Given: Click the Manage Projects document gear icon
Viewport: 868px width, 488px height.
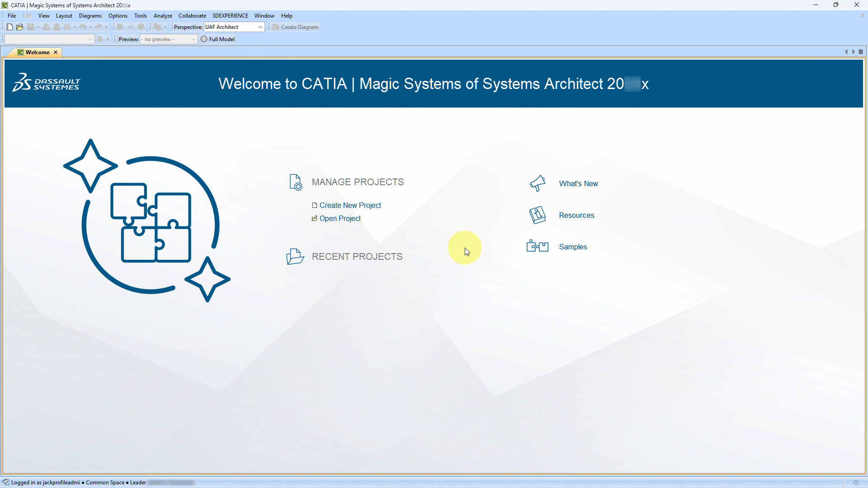Looking at the screenshot, I should [x=296, y=183].
